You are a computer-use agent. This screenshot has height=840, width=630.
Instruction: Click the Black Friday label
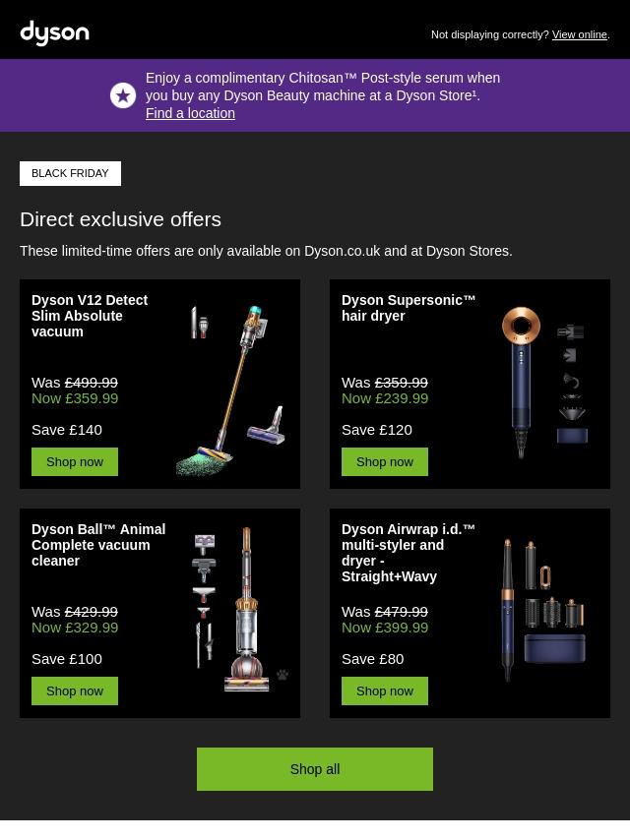click(70, 173)
